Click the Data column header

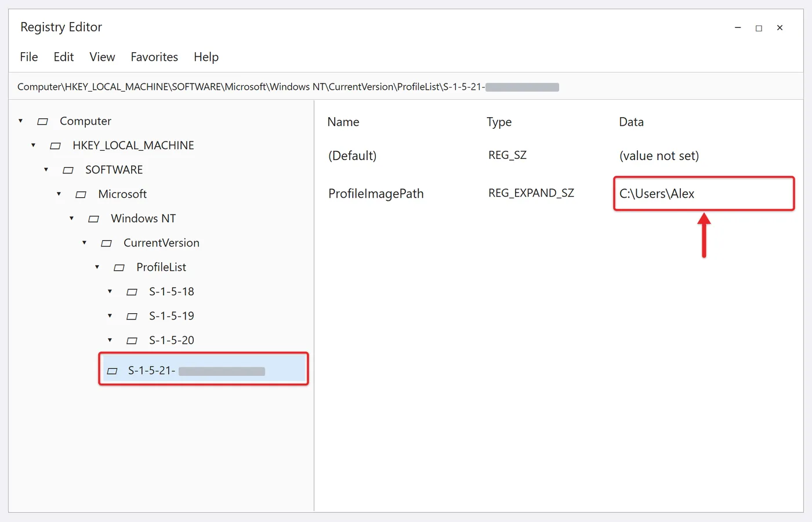click(631, 122)
